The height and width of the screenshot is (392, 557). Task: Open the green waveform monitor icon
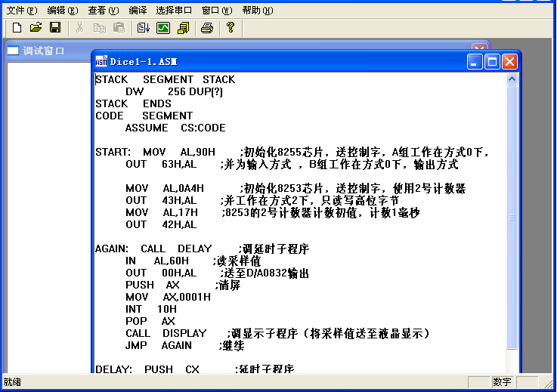163,28
